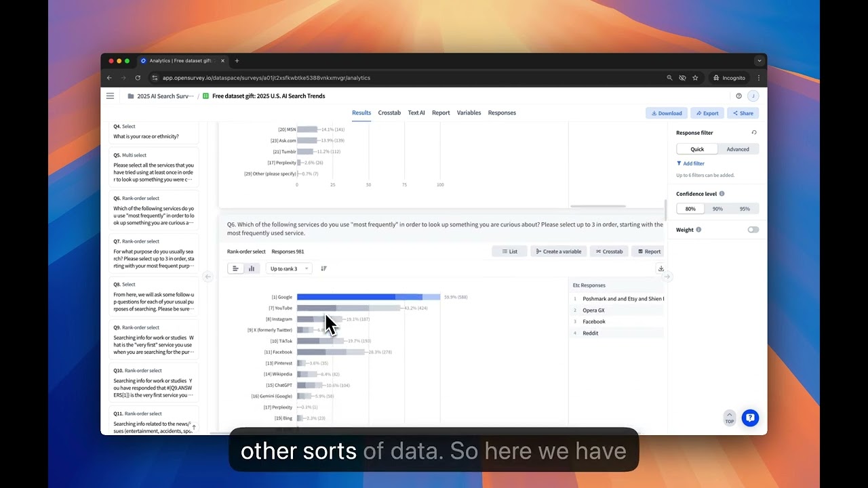Open the List view for Q6
The image size is (868, 488).
tap(509, 251)
